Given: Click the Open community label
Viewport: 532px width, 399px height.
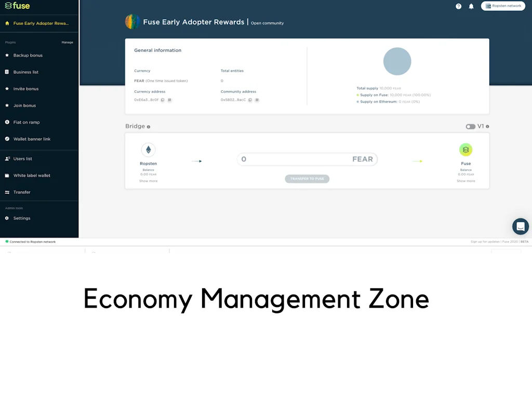Looking at the screenshot, I should (x=268, y=23).
